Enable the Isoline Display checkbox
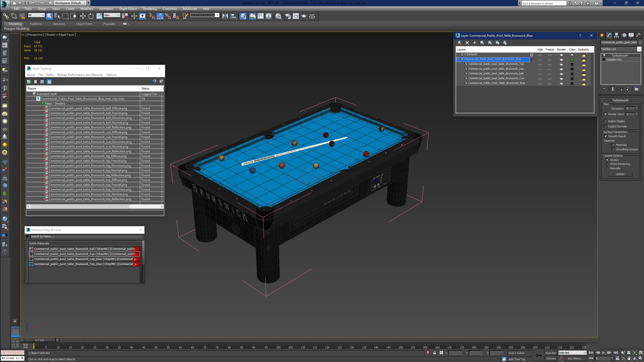The height and width of the screenshot is (362, 644). 606,121
